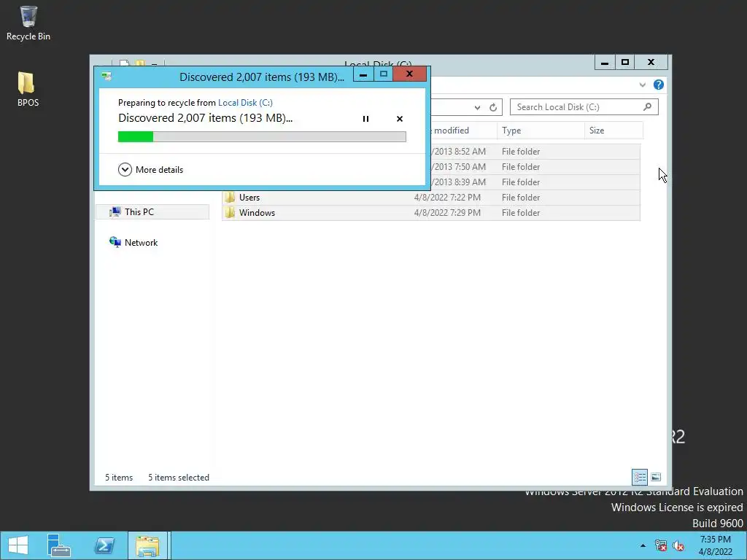Follow the Local Disk (C:) link
Screen dimensions: 747x560
click(245, 102)
